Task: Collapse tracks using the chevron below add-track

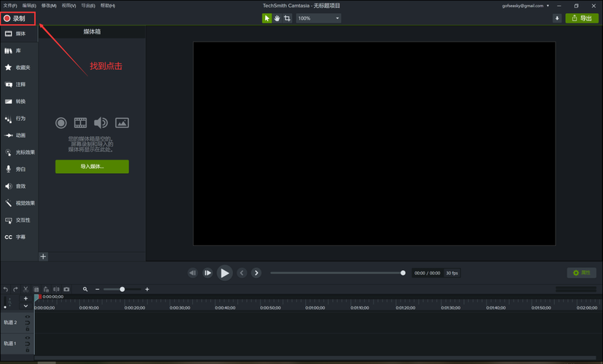Action: click(25, 306)
